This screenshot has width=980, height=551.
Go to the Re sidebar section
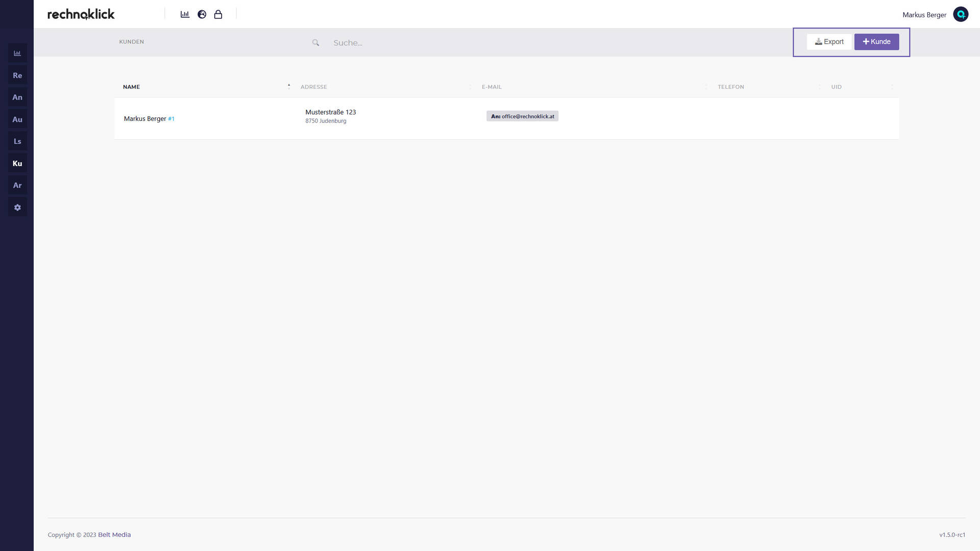17,76
